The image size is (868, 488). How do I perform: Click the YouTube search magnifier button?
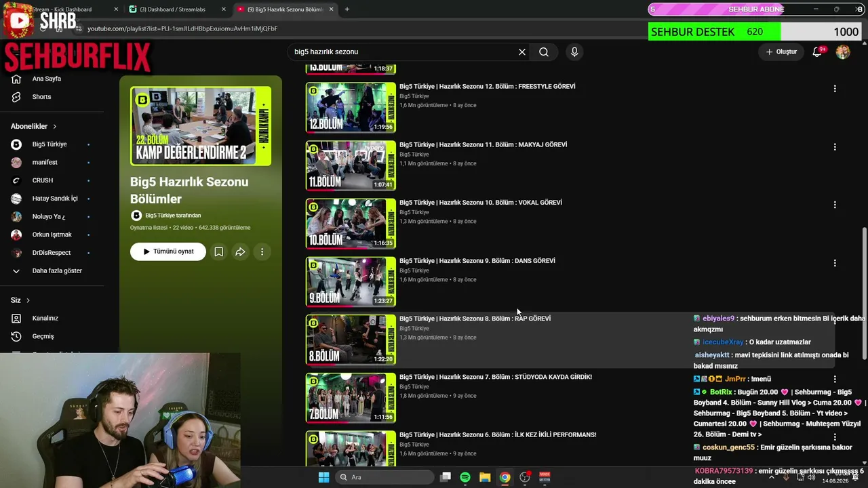(544, 52)
